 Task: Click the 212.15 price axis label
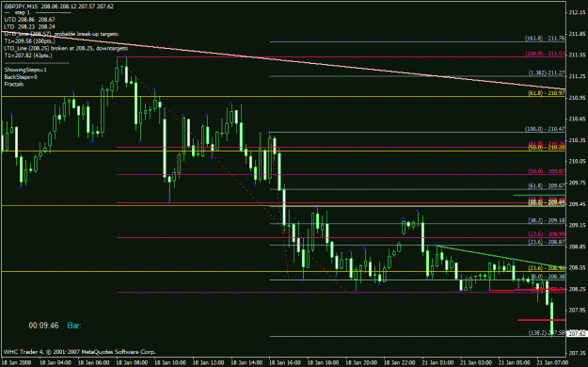(577, 12)
